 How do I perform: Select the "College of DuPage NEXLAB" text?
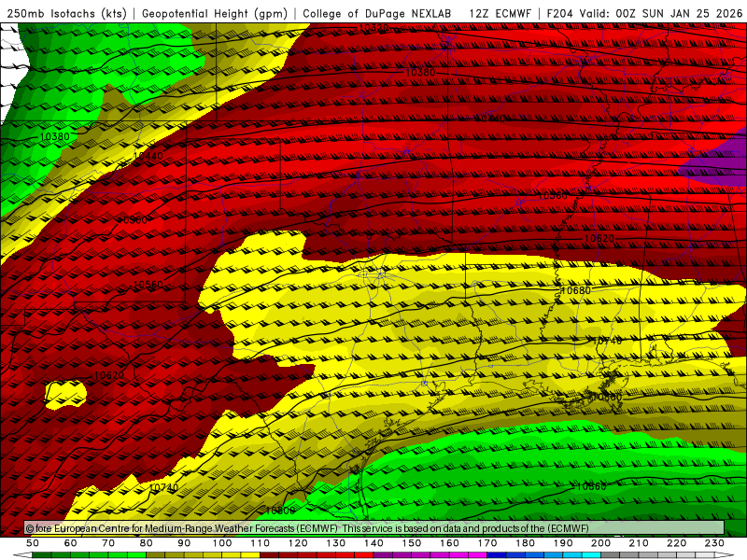pos(377,13)
